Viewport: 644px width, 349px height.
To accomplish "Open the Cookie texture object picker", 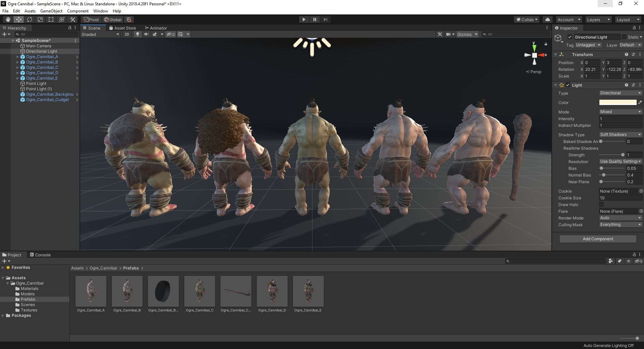I will [x=641, y=191].
